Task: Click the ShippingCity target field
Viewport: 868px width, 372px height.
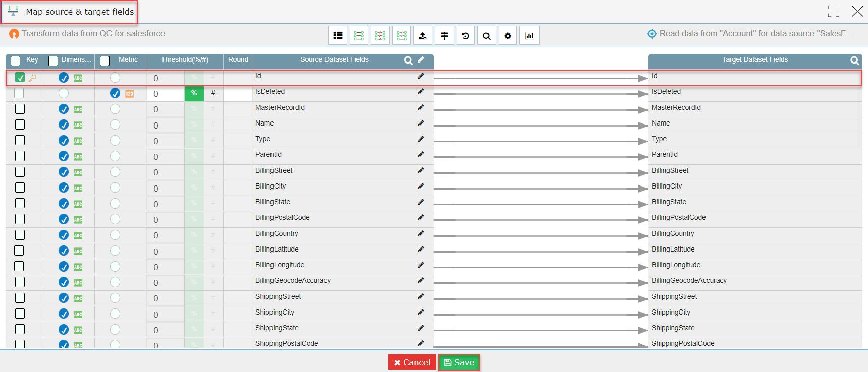Action: coord(671,312)
